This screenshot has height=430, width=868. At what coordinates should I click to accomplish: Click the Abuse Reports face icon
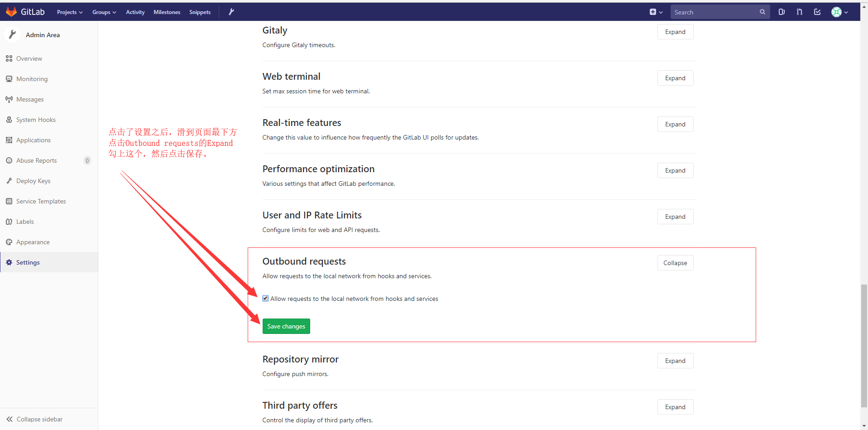pyautogui.click(x=9, y=160)
